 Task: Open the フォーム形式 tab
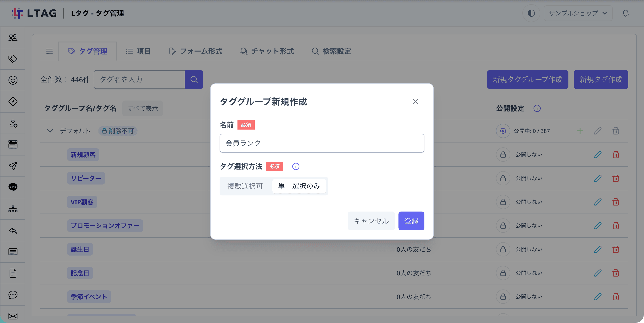point(195,51)
